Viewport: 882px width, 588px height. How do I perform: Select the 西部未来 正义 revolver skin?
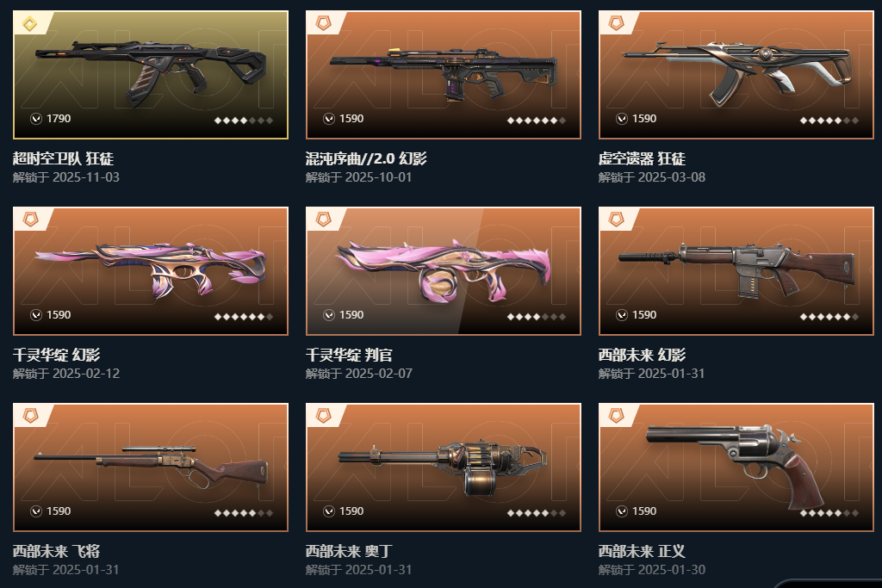point(736,467)
